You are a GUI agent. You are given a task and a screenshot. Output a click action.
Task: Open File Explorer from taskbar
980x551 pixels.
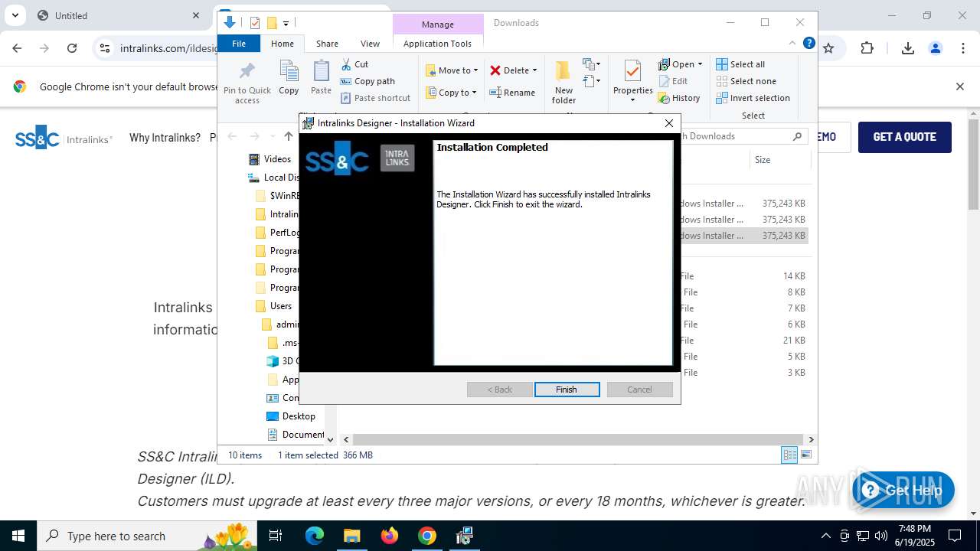352,536
